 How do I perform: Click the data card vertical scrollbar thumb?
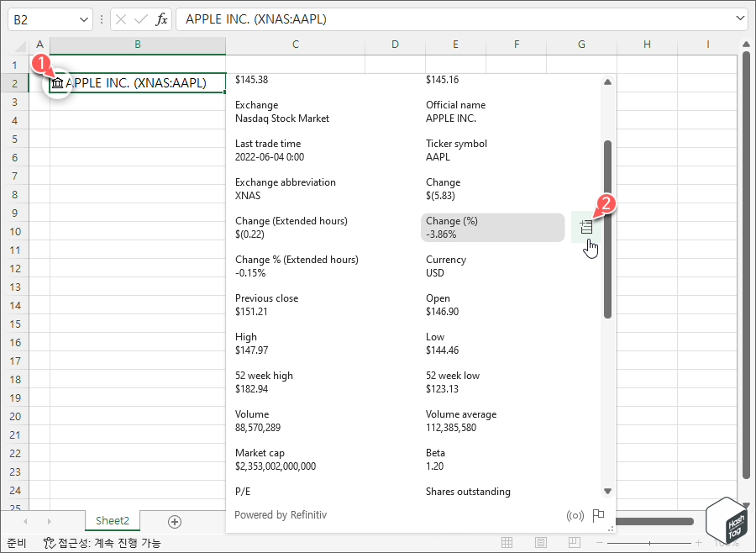click(x=607, y=229)
